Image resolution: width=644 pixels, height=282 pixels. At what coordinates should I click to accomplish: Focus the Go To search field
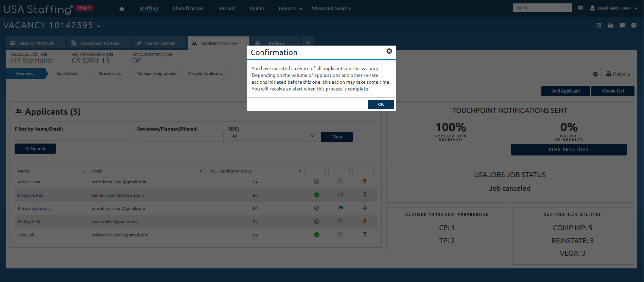click(540, 8)
